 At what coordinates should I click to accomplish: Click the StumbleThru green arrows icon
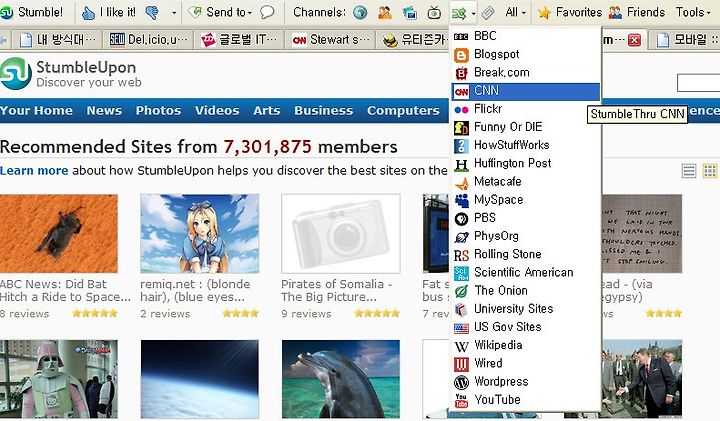point(459,13)
